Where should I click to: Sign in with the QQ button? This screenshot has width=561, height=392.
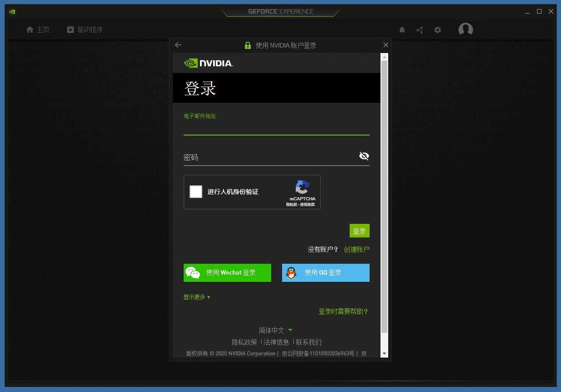pos(326,273)
